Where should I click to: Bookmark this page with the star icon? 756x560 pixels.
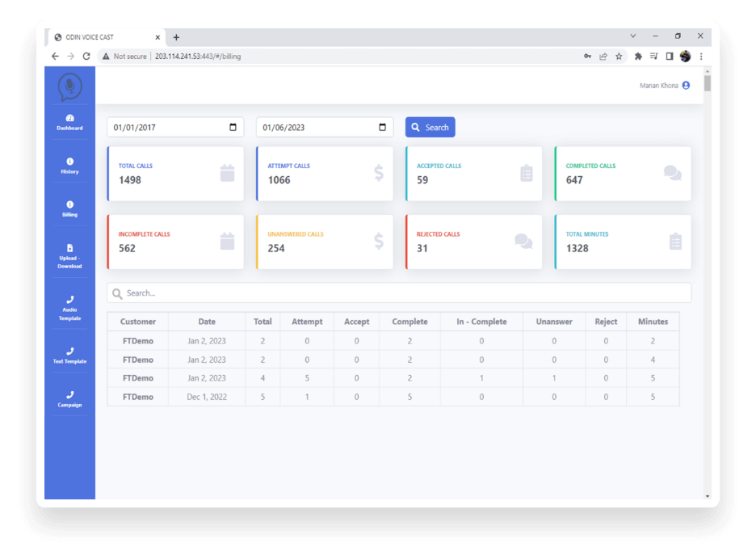pos(619,57)
